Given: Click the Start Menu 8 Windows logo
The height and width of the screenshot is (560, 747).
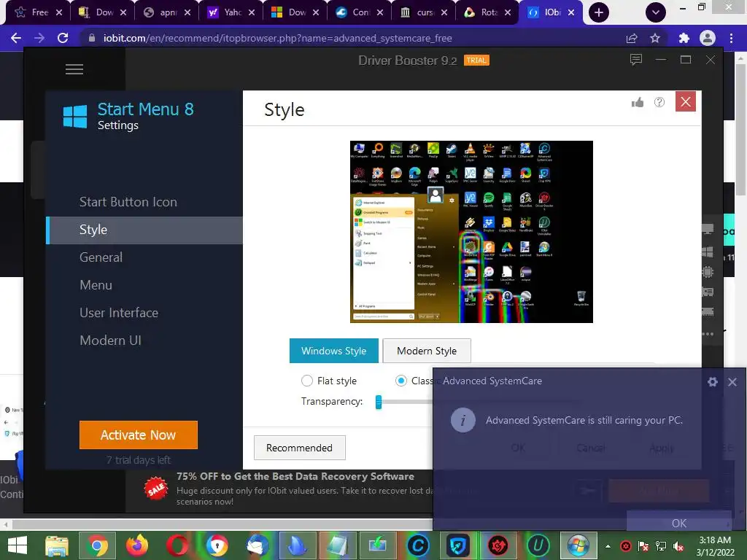Looking at the screenshot, I should (x=75, y=117).
